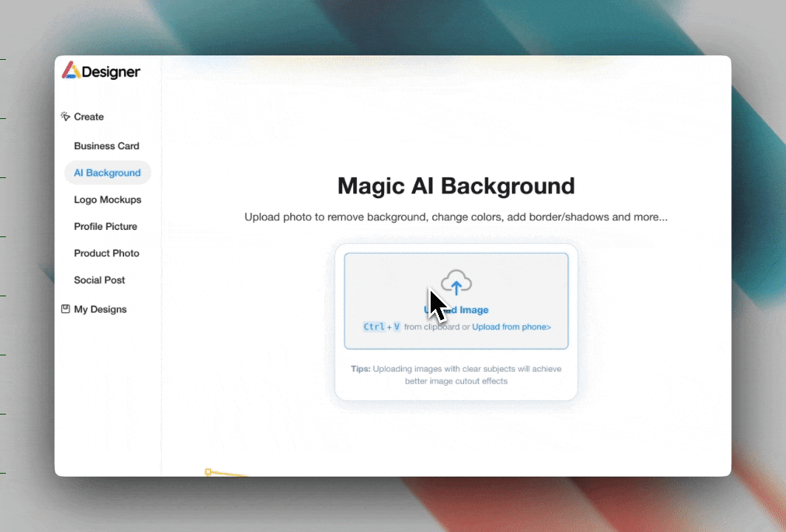Screen dimensions: 786x532
Task: Click the subtitle about removing background
Action: coord(456,218)
